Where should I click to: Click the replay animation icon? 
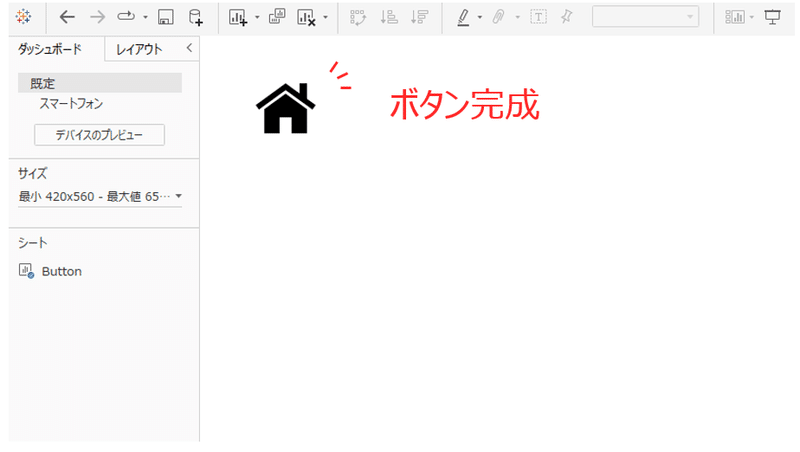(x=126, y=17)
